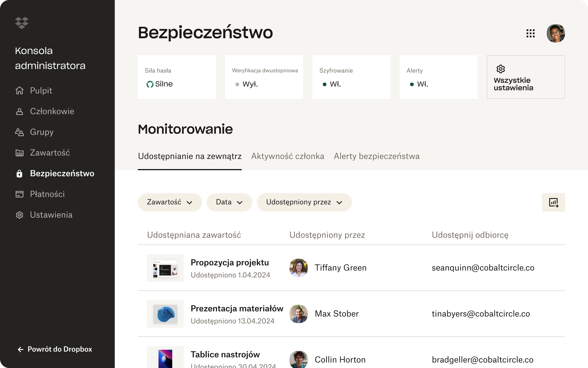The width and height of the screenshot is (588, 368).
Task: Switch to the Alerty bezpieczeństwa tab
Action: 377,156
